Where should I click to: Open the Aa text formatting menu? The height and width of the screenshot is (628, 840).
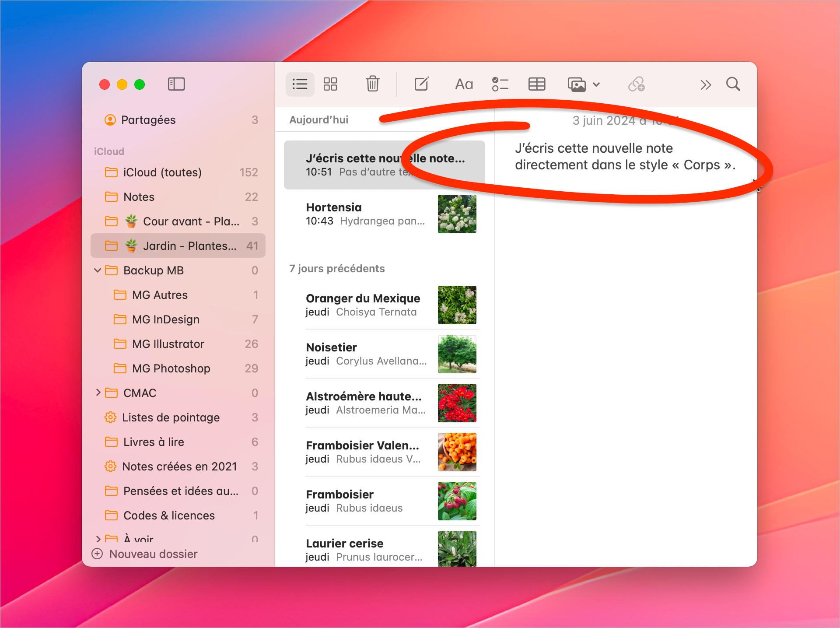(463, 84)
